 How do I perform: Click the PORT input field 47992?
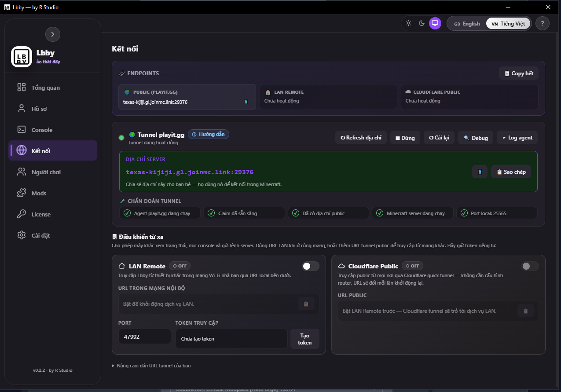click(x=145, y=337)
